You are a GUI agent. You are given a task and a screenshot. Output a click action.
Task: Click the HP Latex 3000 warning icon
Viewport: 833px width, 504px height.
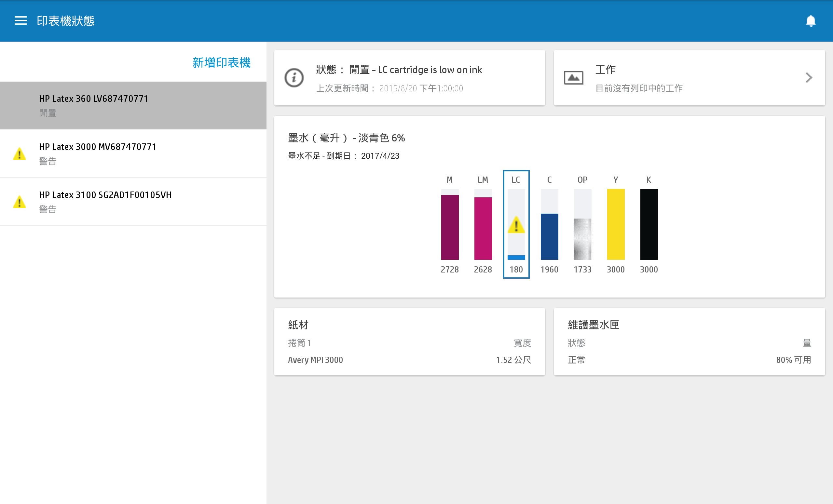[x=19, y=154]
